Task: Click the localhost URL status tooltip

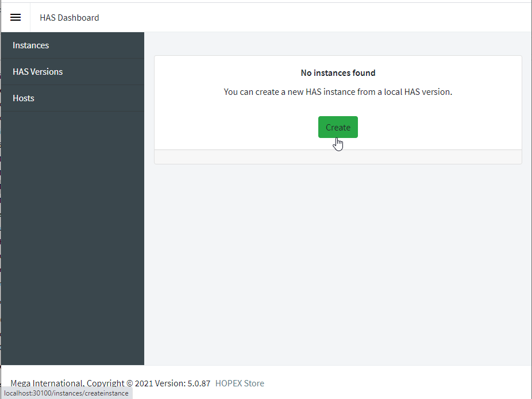Action: coord(66,393)
